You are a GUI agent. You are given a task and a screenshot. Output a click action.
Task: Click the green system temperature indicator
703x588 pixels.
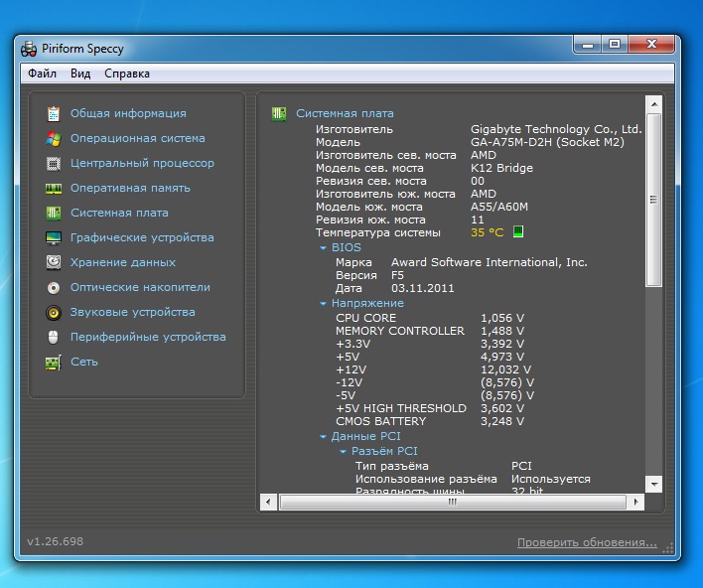click(x=517, y=232)
